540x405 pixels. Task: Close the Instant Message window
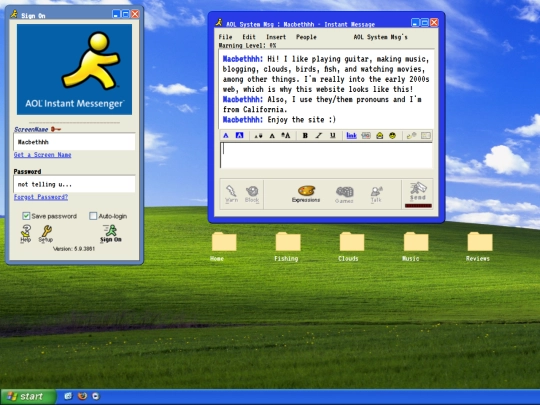coord(434,23)
